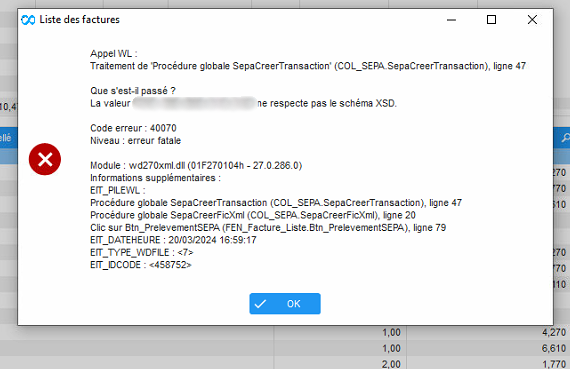Image resolution: width=570 pixels, height=369 pixels.
Task: Click the Niveau : erreur fatale text
Action: [x=135, y=141]
